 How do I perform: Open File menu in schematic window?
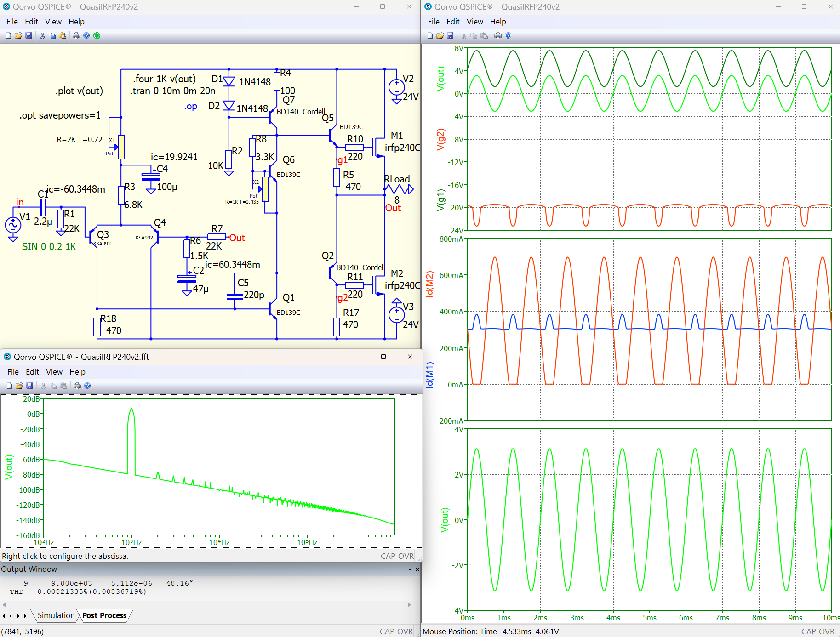(x=12, y=22)
